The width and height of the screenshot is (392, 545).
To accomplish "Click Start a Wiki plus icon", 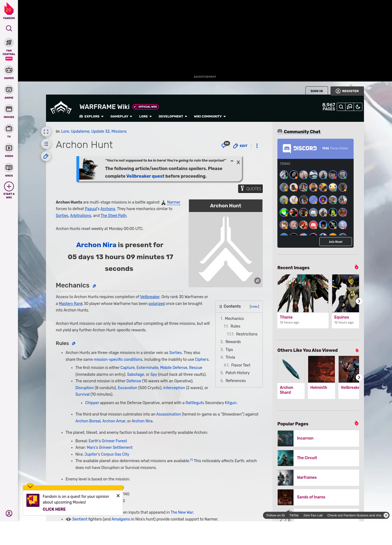I will [9, 186].
